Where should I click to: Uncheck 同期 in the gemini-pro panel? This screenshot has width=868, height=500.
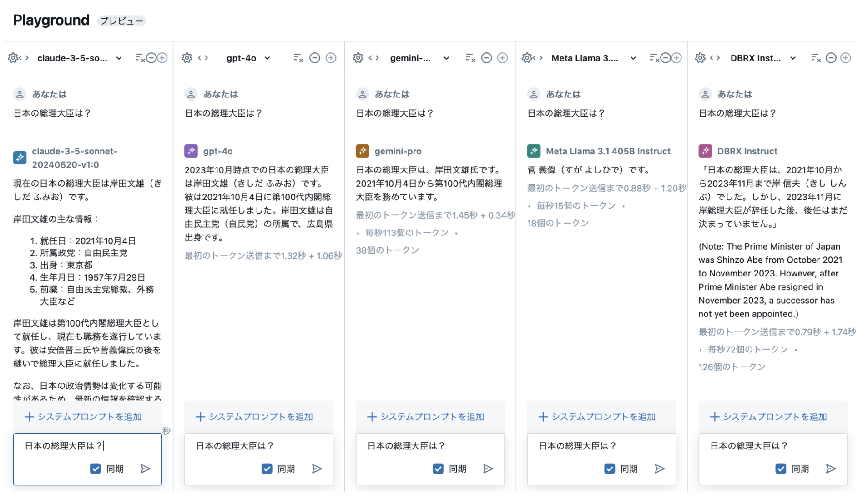point(438,469)
